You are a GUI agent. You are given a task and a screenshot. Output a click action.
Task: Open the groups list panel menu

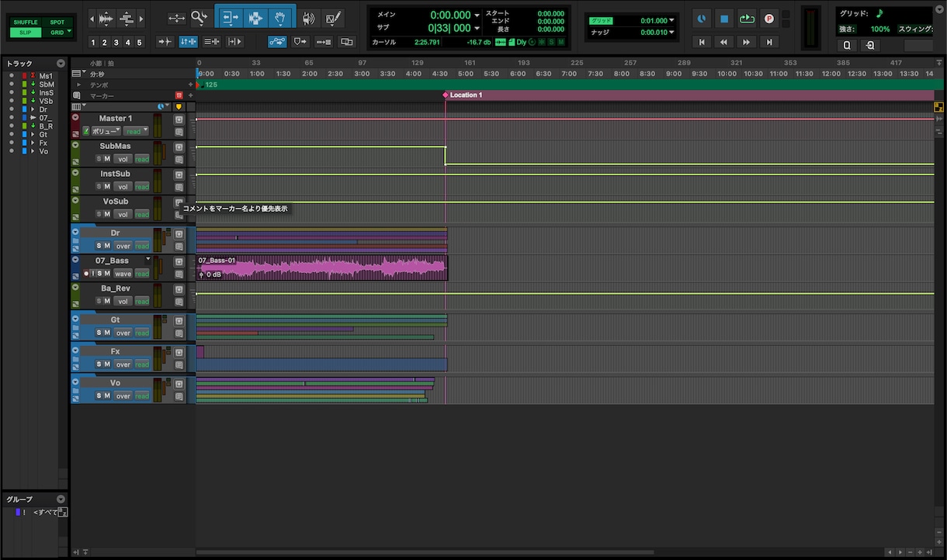pos(61,500)
